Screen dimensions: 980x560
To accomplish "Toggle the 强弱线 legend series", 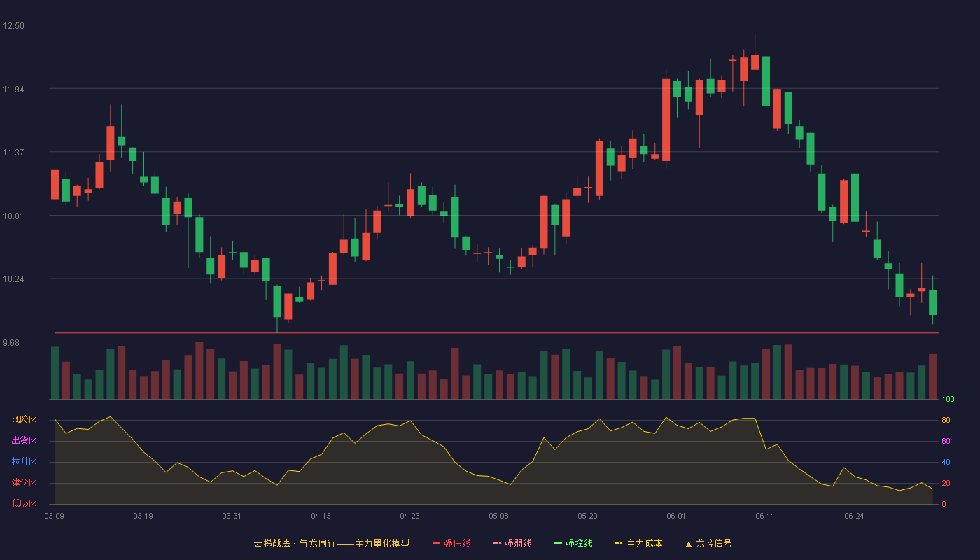I will [512, 543].
